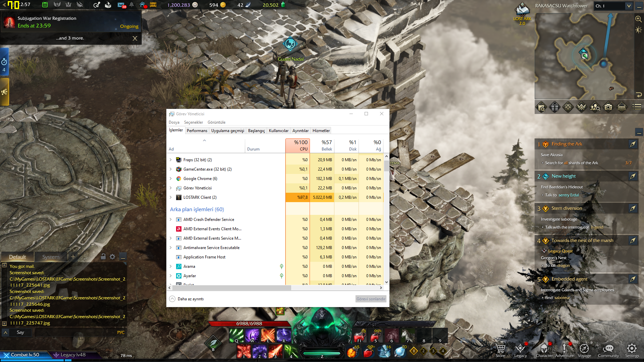Screen dimensions: 644x362
Task: Sort processes by the CPU column header
Action: click(x=298, y=145)
